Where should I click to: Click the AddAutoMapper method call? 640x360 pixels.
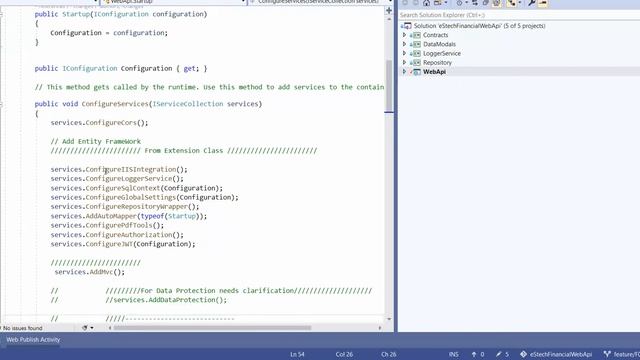[x=111, y=216]
